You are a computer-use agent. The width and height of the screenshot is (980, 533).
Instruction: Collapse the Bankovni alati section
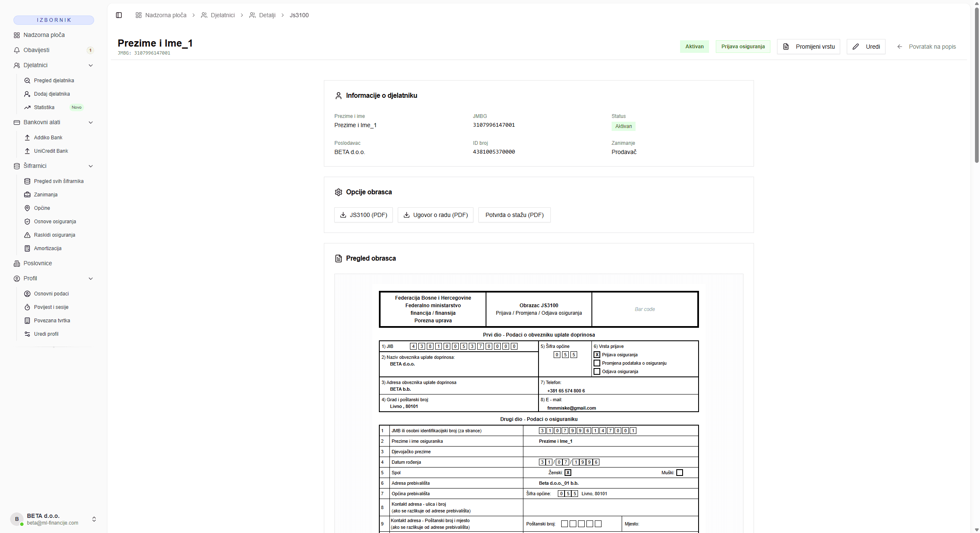(x=91, y=122)
